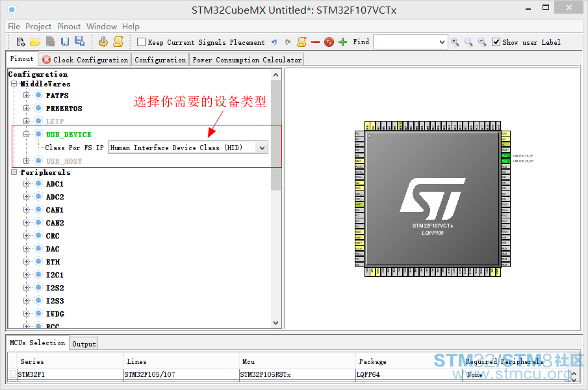Click the green USB_OTG_FS_DM pin on chip
The image size is (588, 390).
point(505,161)
